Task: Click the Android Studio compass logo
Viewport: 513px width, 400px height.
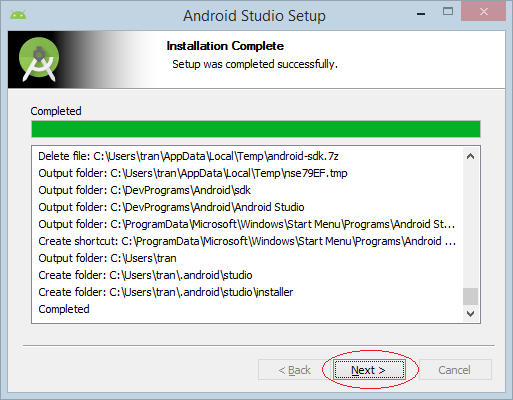Action: point(39,59)
